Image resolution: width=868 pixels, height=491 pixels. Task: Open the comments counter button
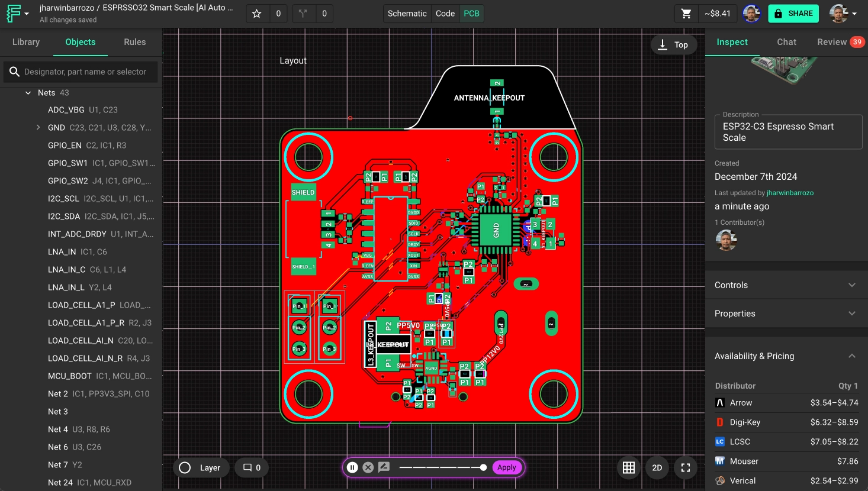tap(252, 468)
